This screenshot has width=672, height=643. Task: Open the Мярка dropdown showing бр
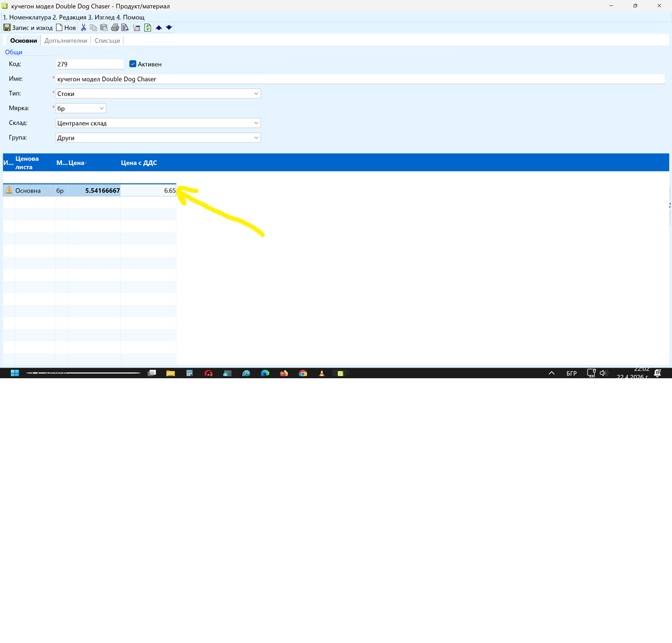pyautogui.click(x=101, y=108)
